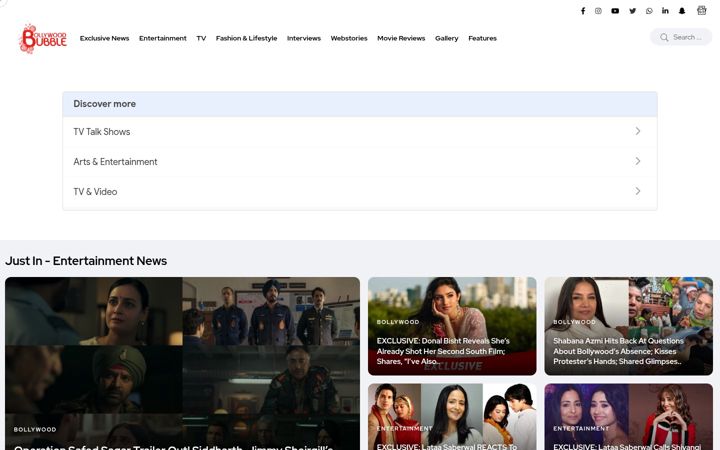Viewport: 720px width, 450px height.
Task: Open the Instagram profile icon
Action: (598, 11)
